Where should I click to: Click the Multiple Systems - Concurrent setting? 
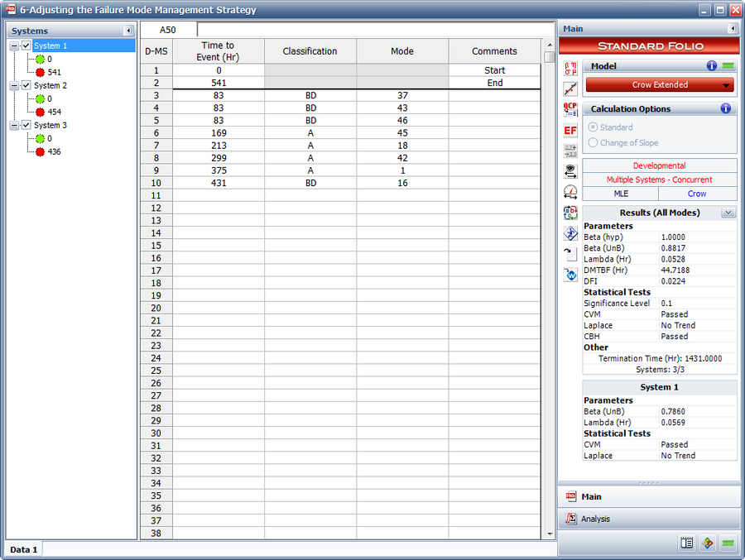click(x=659, y=179)
